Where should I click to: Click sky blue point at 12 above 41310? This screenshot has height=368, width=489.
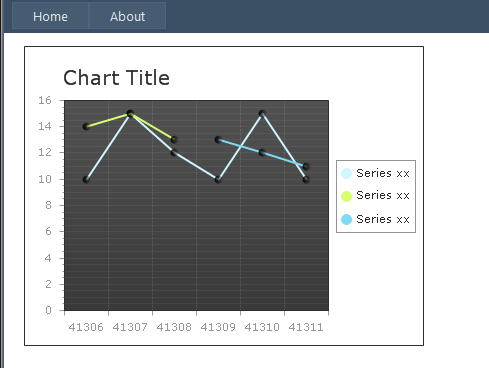pos(262,153)
